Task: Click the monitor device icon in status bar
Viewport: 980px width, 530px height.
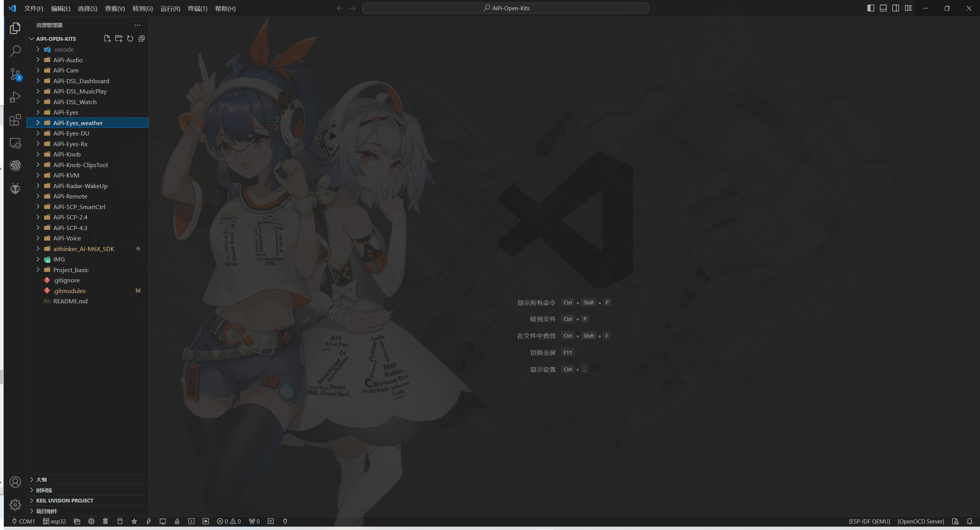Action: coord(163,521)
